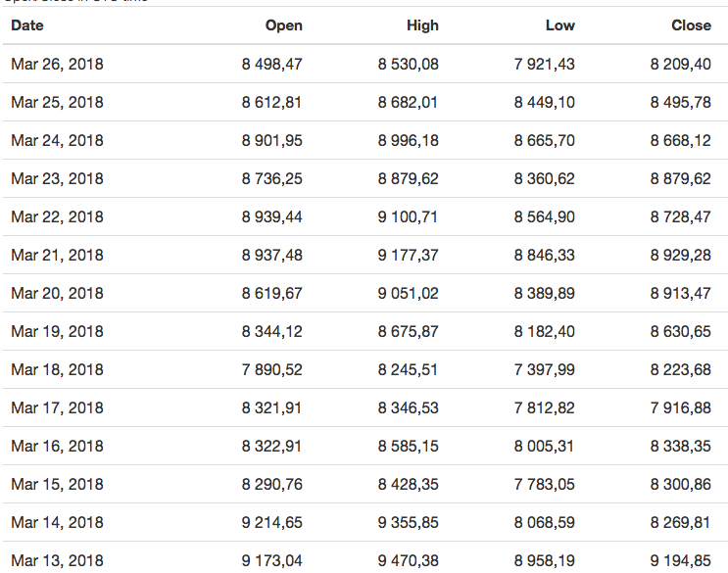This screenshot has height=573, width=728.
Task: Select the Mar 18, 2018 date cell
Action: tap(57, 369)
